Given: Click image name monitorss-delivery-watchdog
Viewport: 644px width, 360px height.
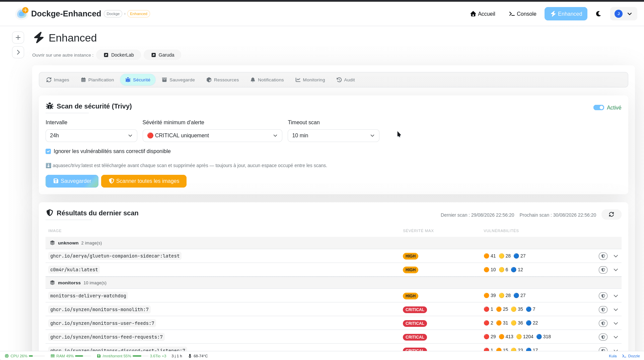Looking at the screenshot, I should (x=88, y=296).
